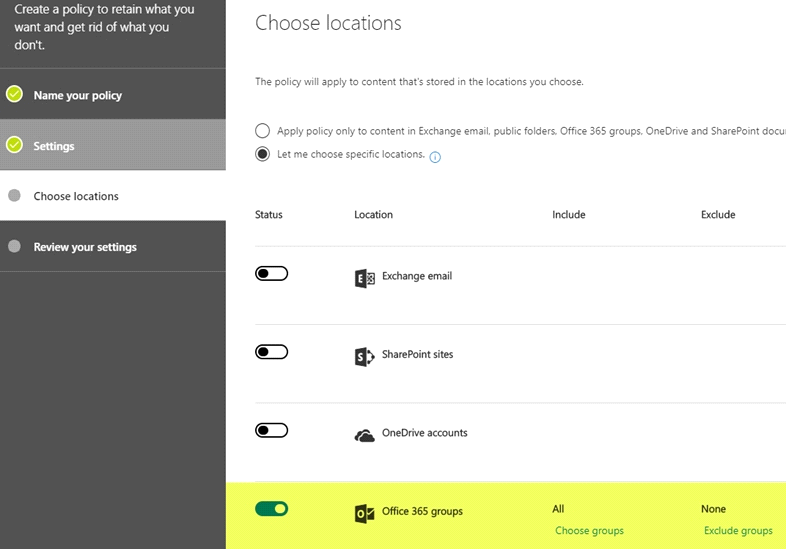Click the Exchange email icon
The width and height of the screenshot is (786, 549).
pyautogui.click(x=364, y=278)
